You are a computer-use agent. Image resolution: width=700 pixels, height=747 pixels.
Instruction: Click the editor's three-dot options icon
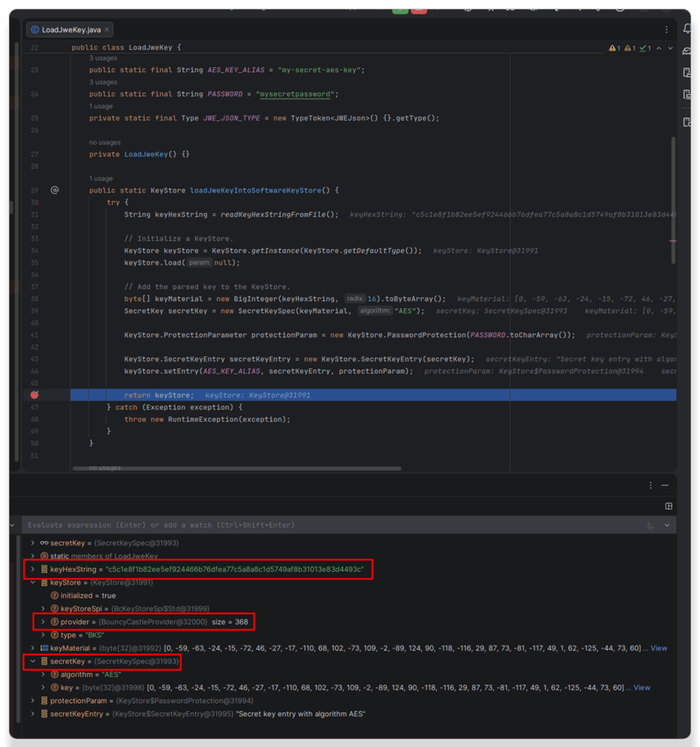coord(667,29)
